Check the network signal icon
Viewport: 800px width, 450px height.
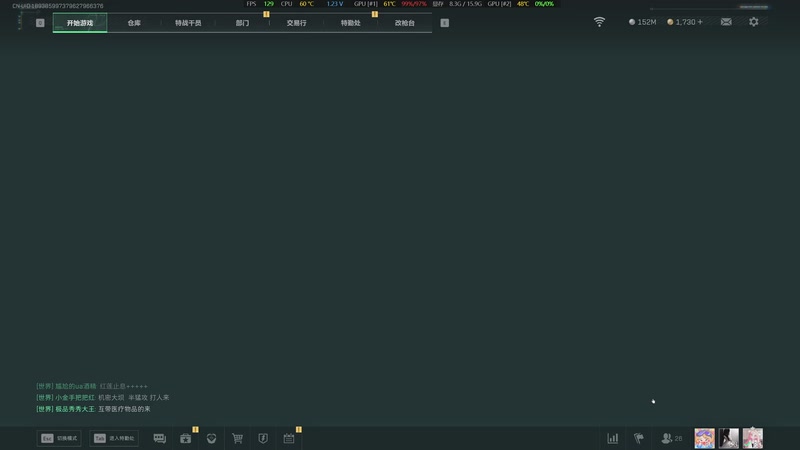[x=599, y=22]
